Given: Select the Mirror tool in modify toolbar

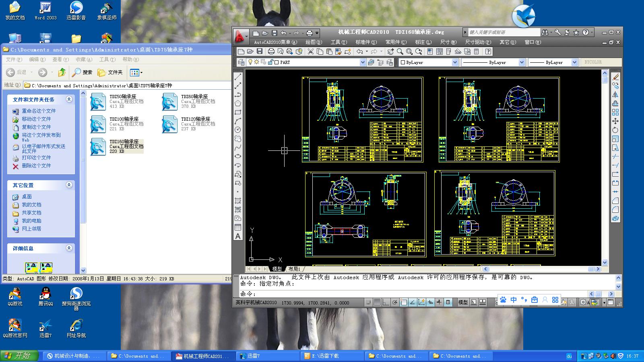Looking at the screenshot, I should click(615, 95).
